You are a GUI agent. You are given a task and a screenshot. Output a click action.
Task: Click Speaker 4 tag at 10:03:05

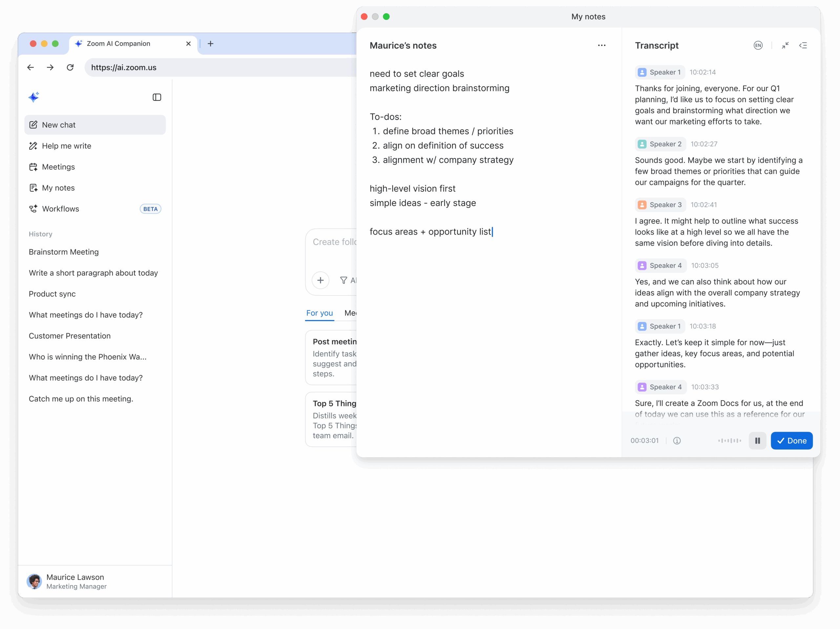coord(661,265)
